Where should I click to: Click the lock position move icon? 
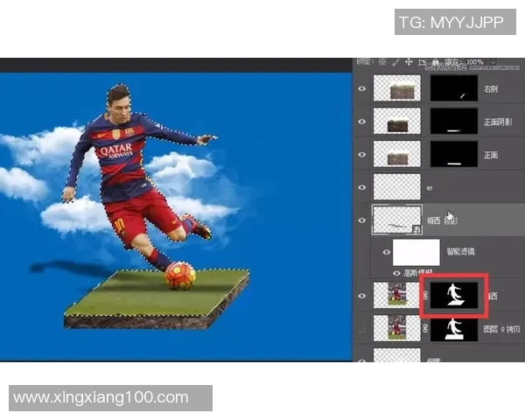point(409,61)
